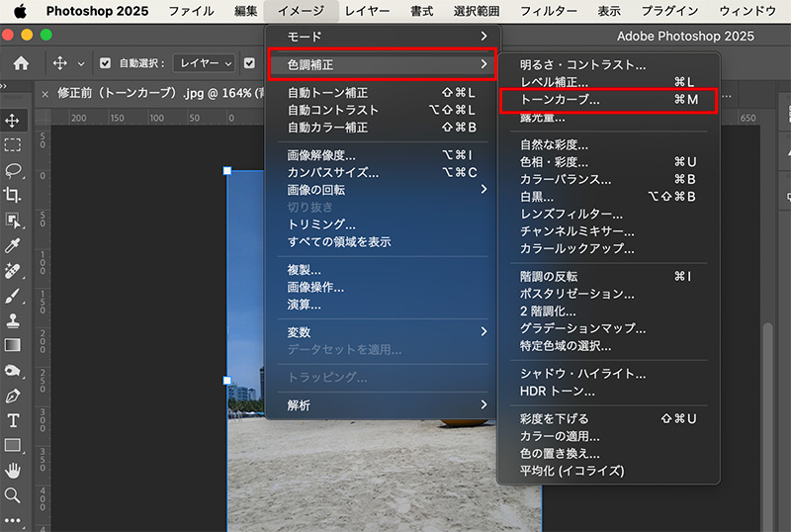Open the extra tools ellipsis button
The width and height of the screenshot is (791, 532).
point(12,520)
